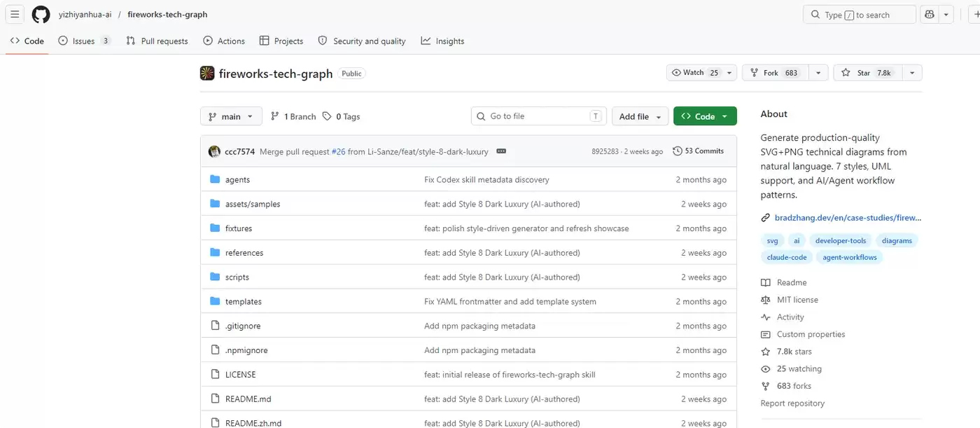View the 1 Branch link
Viewport: 980px width, 428px height.
pyautogui.click(x=293, y=116)
